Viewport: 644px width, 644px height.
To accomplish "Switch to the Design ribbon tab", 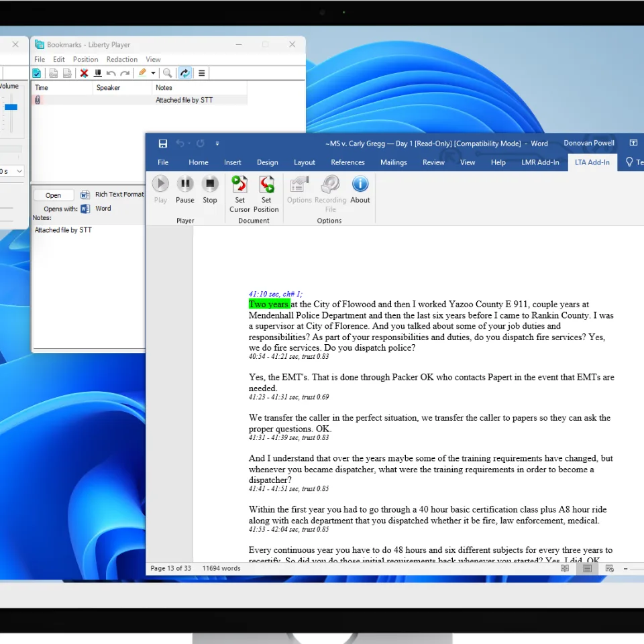I will tap(268, 162).
